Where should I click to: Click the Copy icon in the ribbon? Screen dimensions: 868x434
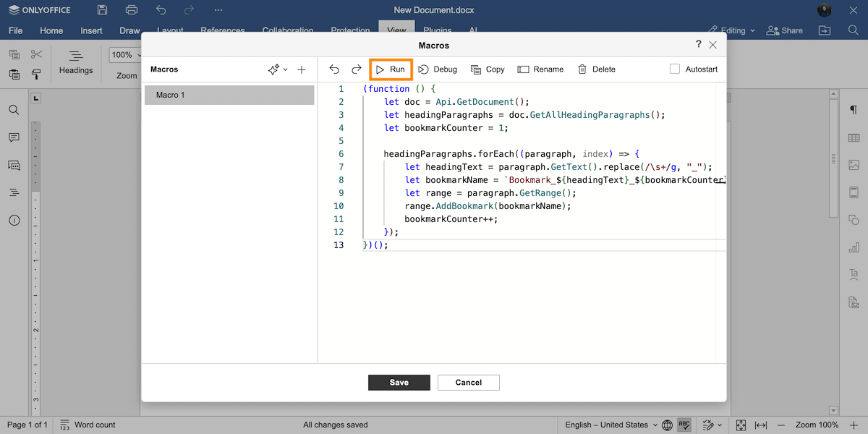14,55
